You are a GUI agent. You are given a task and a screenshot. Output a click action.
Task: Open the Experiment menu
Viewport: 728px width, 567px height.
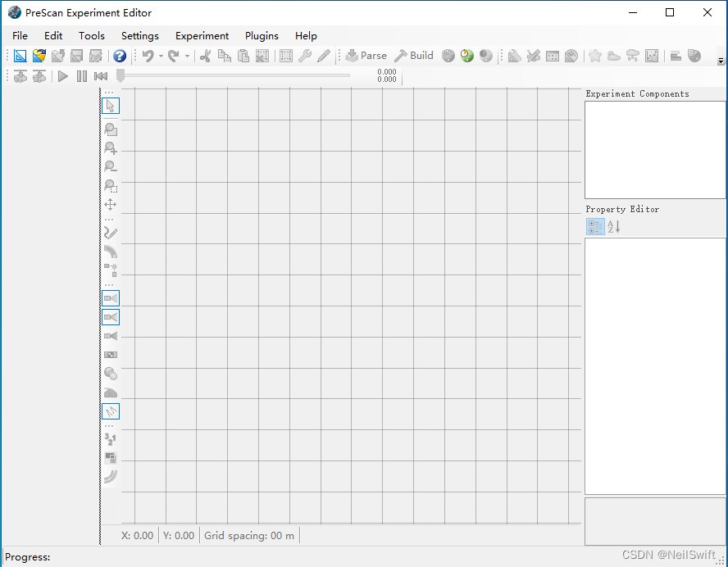(202, 36)
